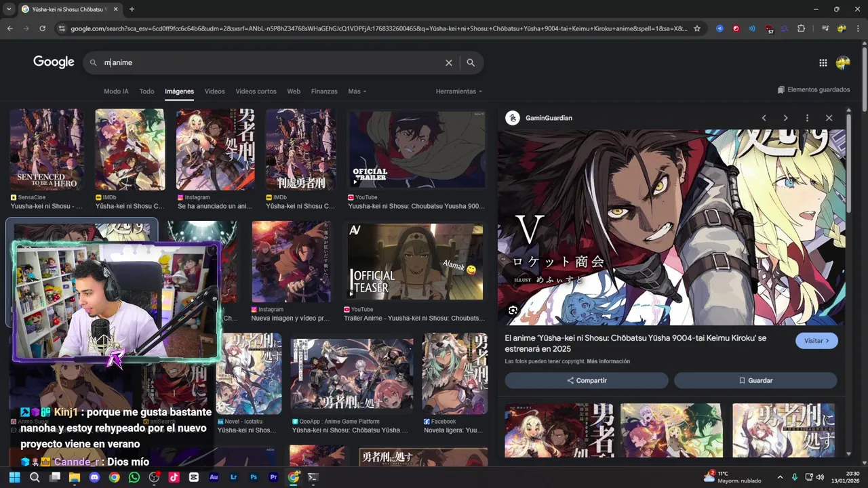The height and width of the screenshot is (488, 868).
Task: Open OBS Studio from the taskbar
Action: [x=154, y=477]
